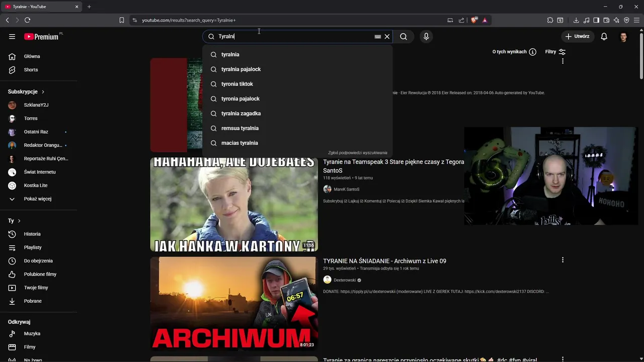
Task: Bookmark this page icon
Action: tap(121, 20)
